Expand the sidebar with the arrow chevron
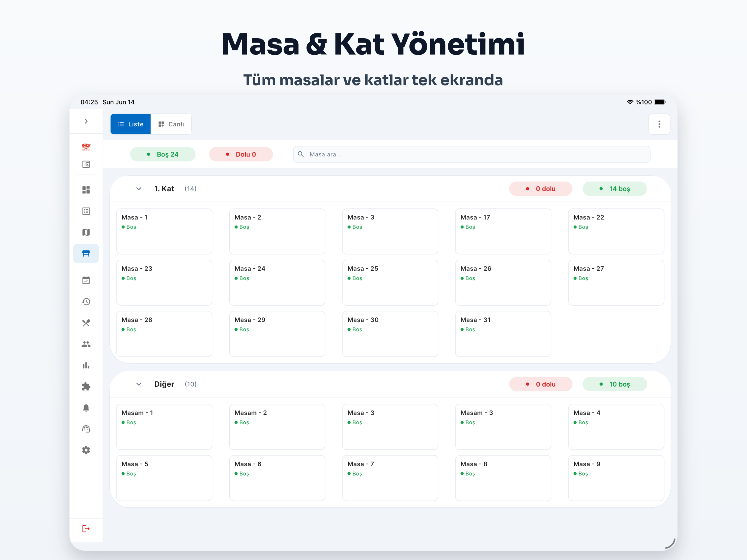747x560 pixels. [86, 121]
